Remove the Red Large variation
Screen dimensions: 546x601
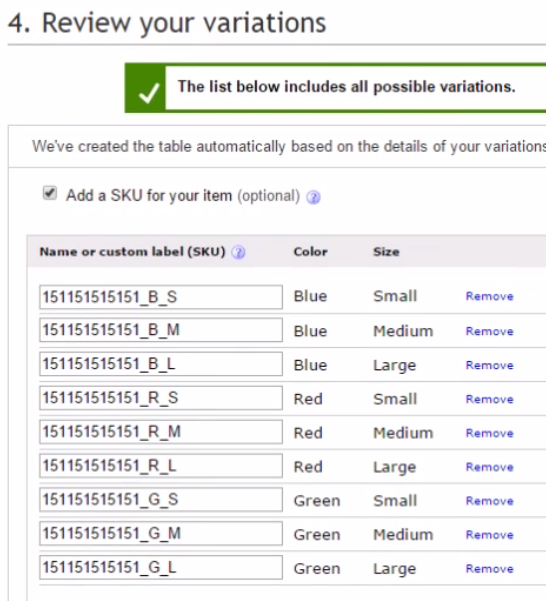(x=489, y=467)
